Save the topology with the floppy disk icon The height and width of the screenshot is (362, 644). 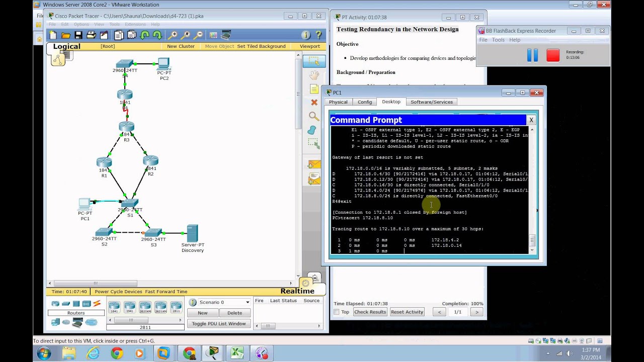78,35
